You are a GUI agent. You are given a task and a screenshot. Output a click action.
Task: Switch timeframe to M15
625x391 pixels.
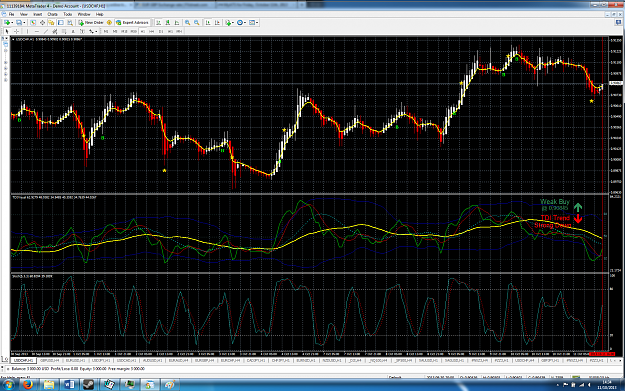(x=124, y=31)
